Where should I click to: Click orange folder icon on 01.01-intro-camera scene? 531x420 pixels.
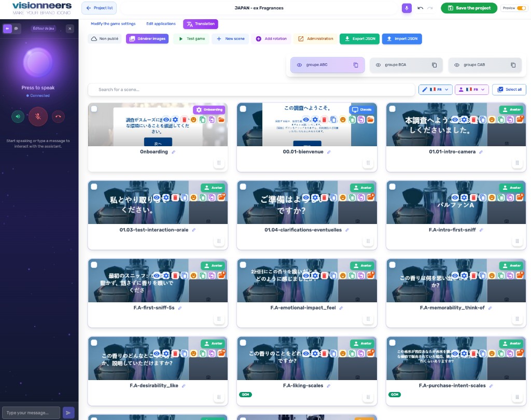pos(520,120)
